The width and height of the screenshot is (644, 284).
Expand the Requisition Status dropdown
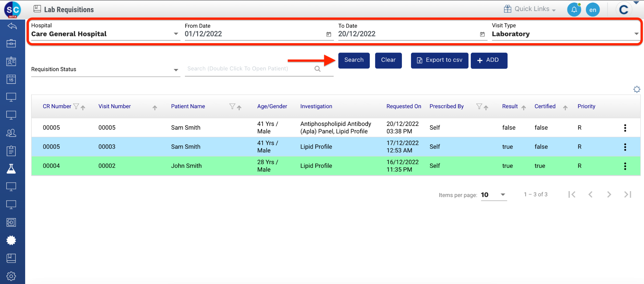click(x=176, y=70)
